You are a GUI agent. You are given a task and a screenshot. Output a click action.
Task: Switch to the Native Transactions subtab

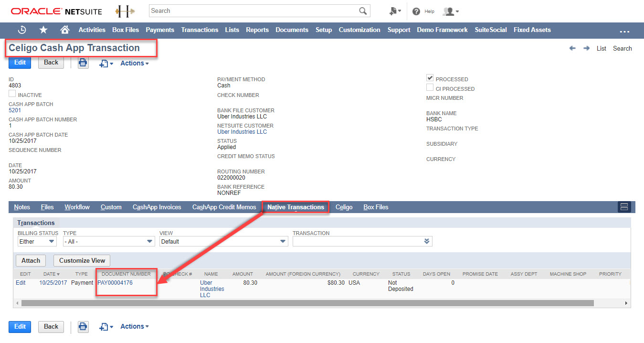point(296,207)
